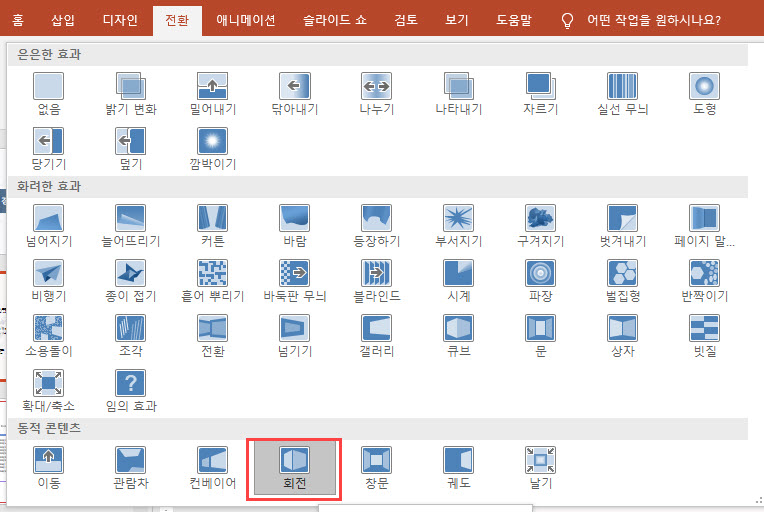This screenshot has width=764, height=512.
Task: Apply the 깜박이기 flash transition
Action: [212, 149]
